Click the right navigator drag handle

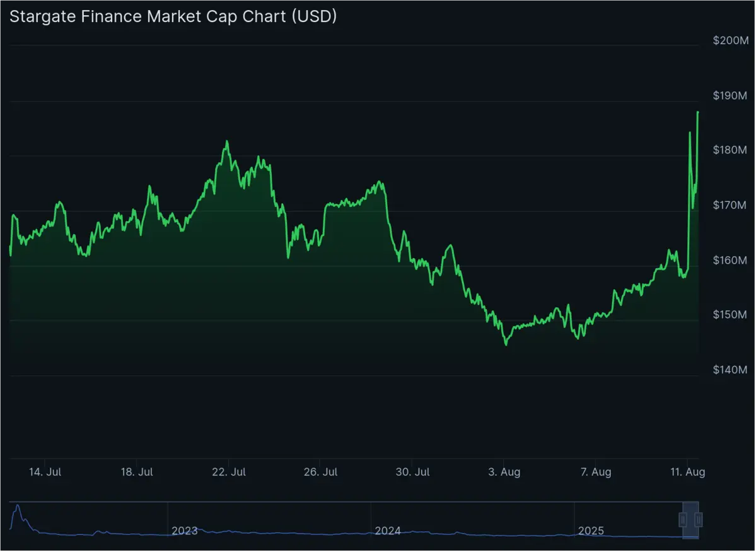(x=699, y=519)
